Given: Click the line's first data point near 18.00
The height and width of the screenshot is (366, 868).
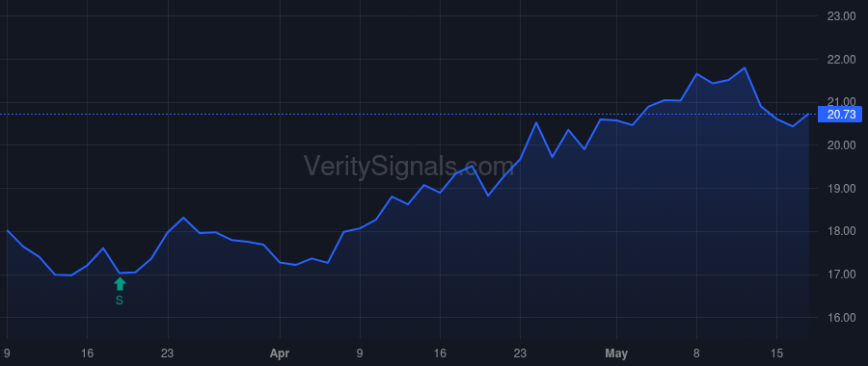Looking at the screenshot, I should 7,230.
